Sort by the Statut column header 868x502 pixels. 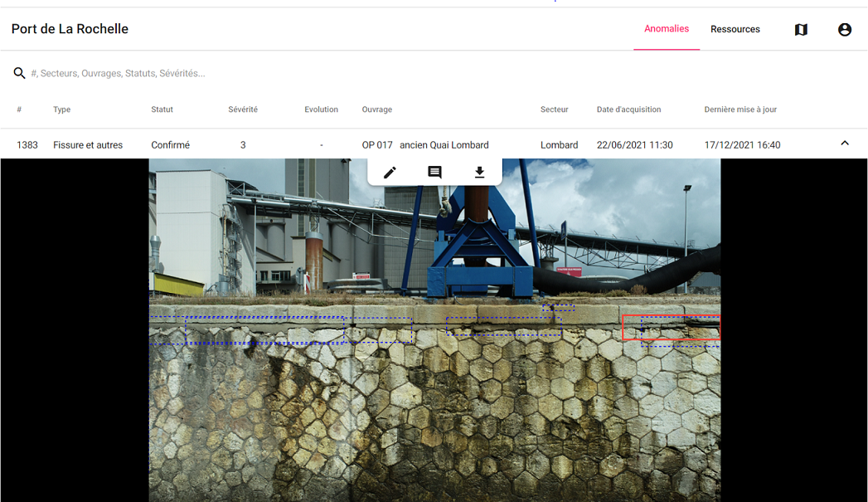162,110
